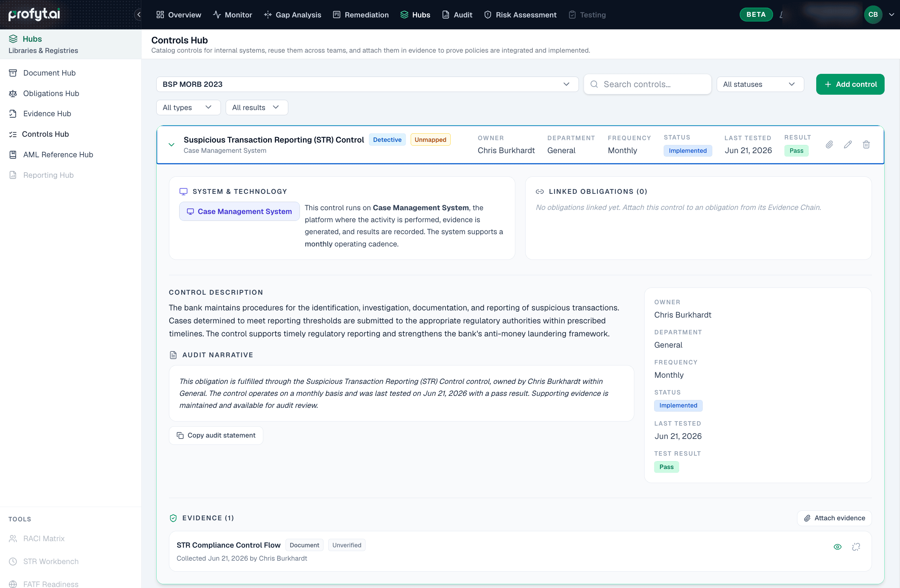Open AML Reference Hub
Viewport: 900px width, 588px height.
click(x=51, y=154)
